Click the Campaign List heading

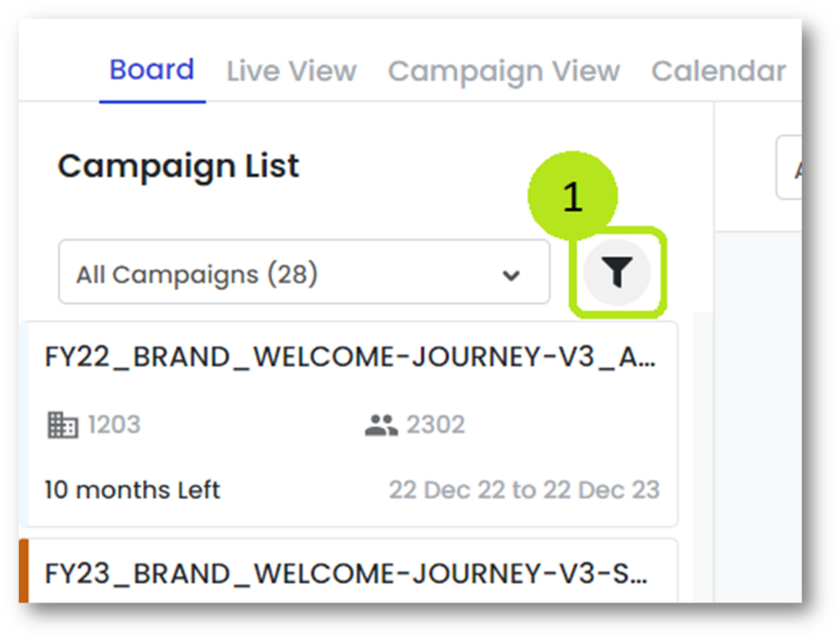click(179, 167)
